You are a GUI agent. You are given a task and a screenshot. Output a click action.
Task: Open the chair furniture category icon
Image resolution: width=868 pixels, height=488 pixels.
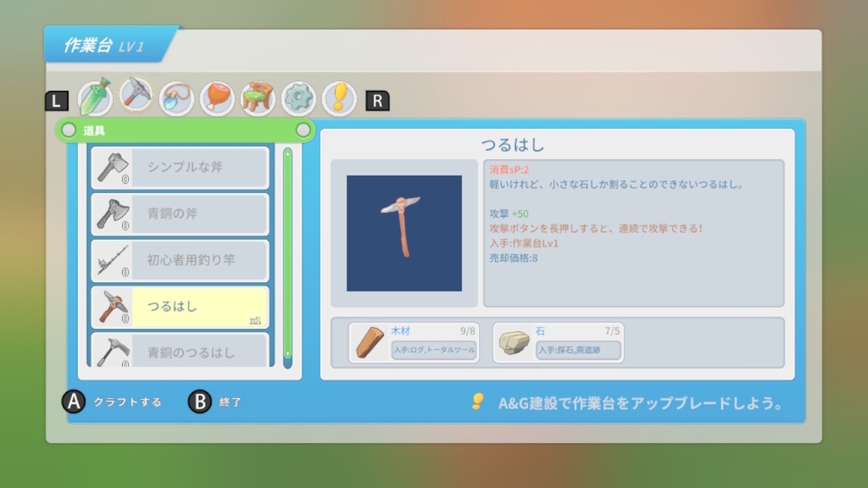pos(258,98)
